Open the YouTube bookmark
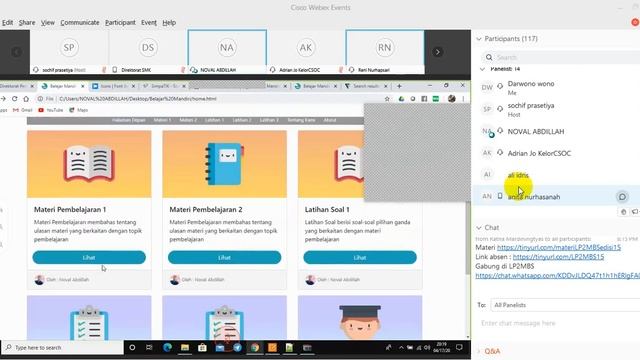Image resolution: width=640 pixels, height=360 pixels. tap(51, 110)
